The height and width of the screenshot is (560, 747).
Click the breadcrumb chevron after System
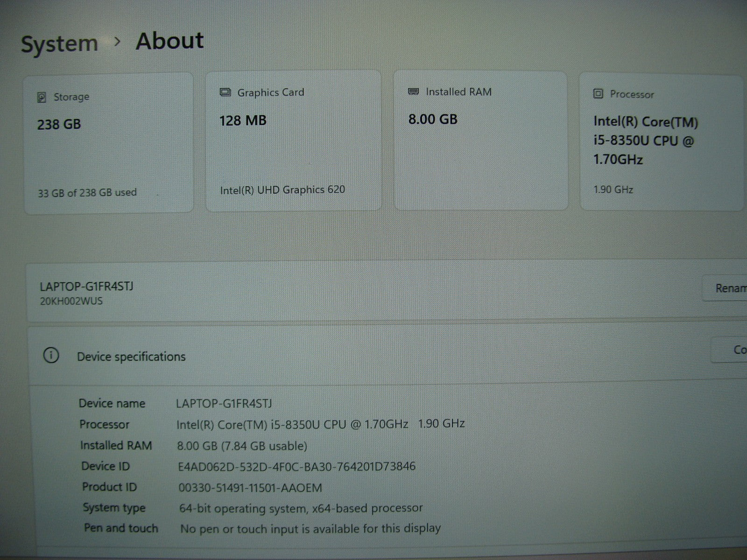[x=118, y=42]
